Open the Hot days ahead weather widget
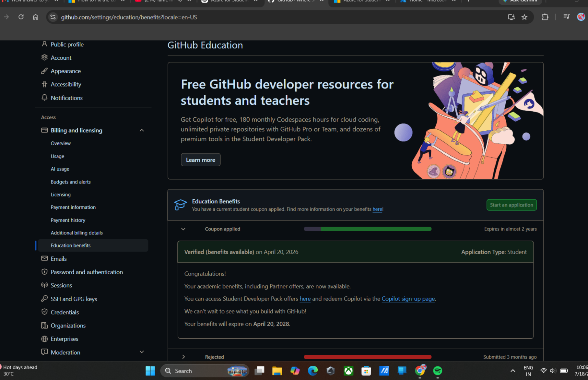The height and width of the screenshot is (380, 588). [19, 371]
